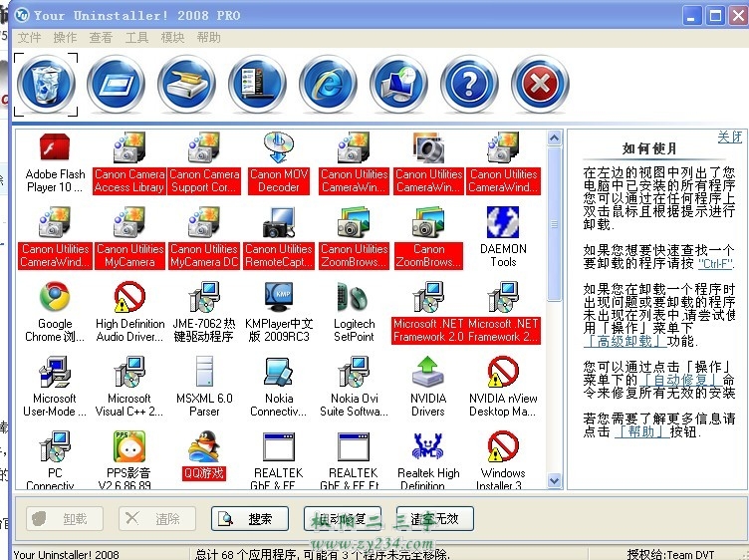Select Realtek High Definition entry
Viewport: 749px width, 560px height.
[428, 459]
